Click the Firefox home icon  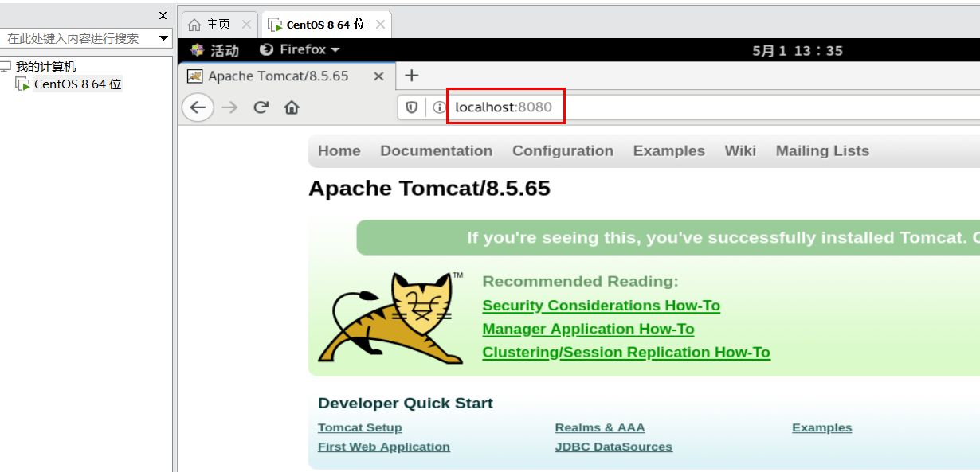(292, 107)
